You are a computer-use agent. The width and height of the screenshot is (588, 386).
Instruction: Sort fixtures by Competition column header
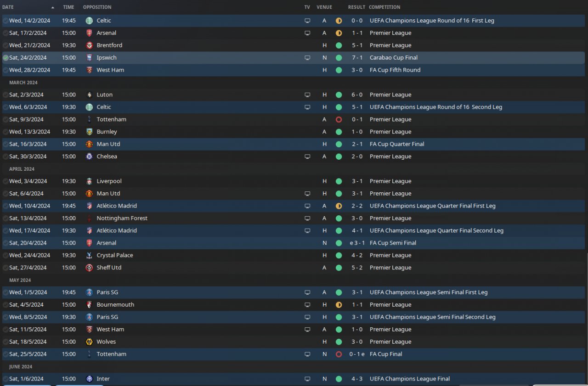[384, 7]
